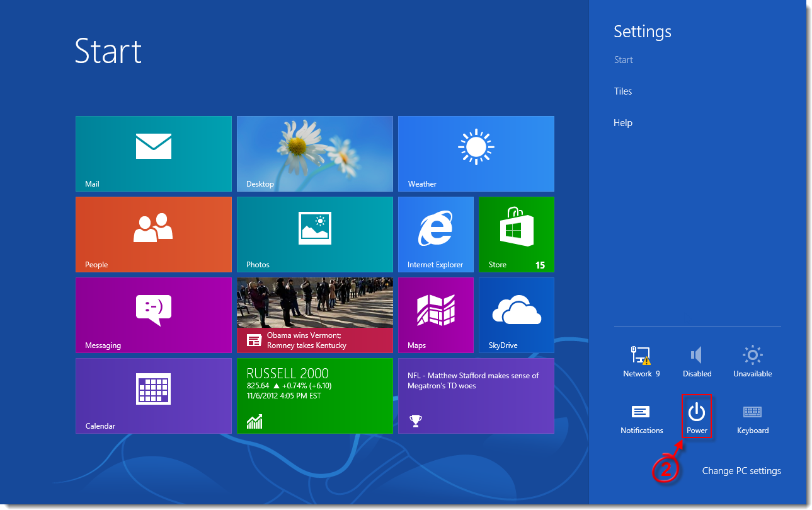Launch the Maps tile
The height and width of the screenshot is (510, 812).
(x=436, y=315)
